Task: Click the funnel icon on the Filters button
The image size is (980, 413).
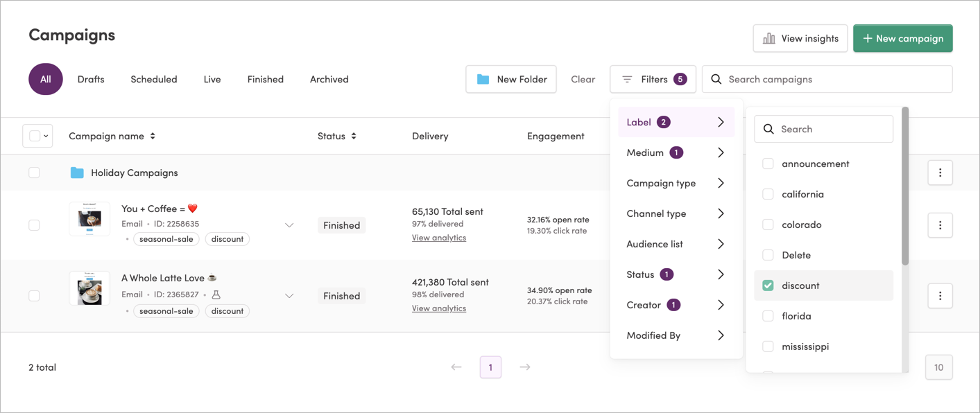Action: (629, 79)
